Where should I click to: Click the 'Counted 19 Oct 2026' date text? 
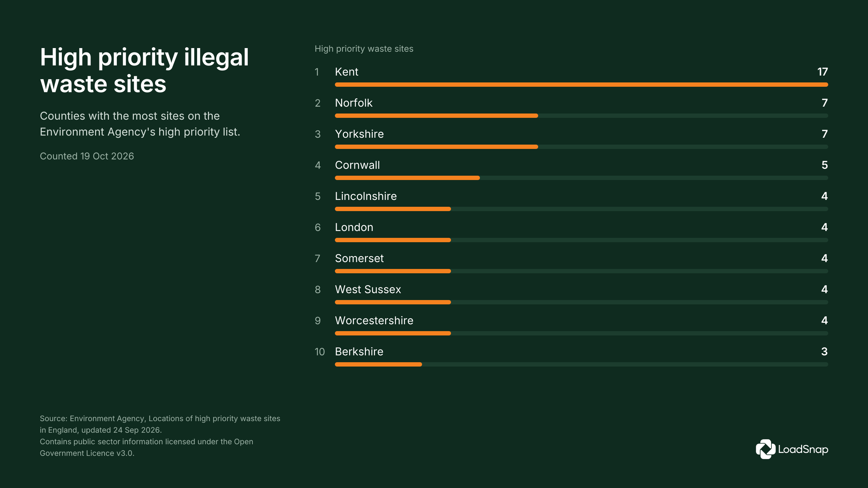click(87, 156)
